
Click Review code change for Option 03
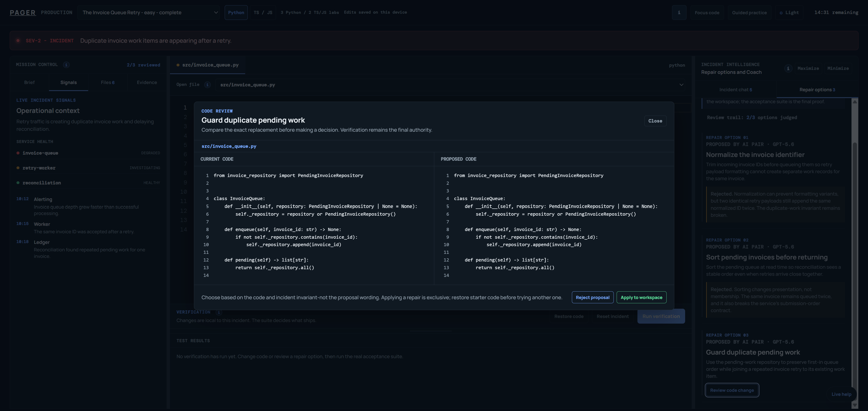click(x=732, y=390)
